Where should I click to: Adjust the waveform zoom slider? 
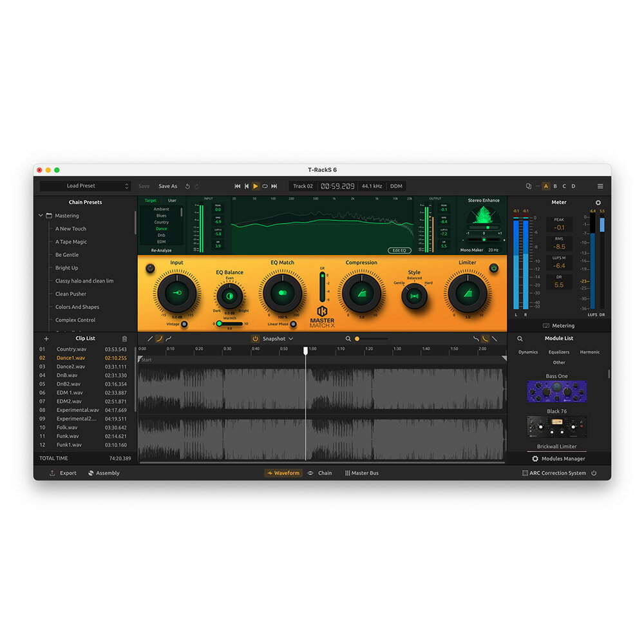[358, 339]
